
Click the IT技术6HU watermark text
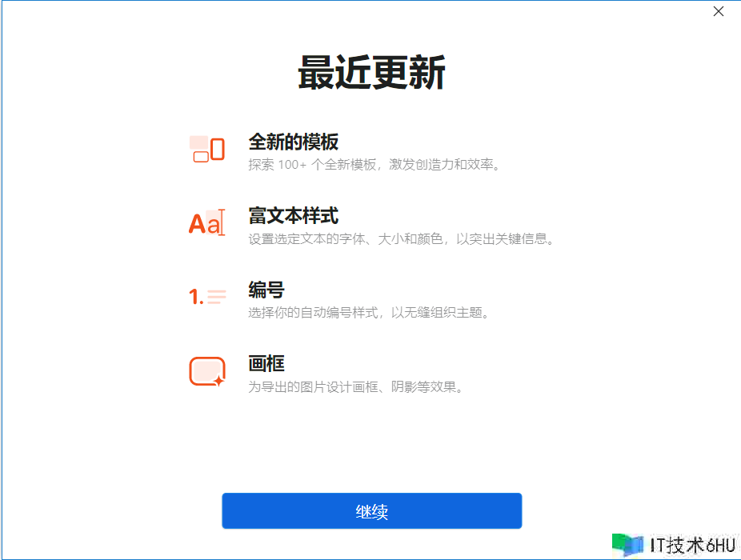click(691, 546)
